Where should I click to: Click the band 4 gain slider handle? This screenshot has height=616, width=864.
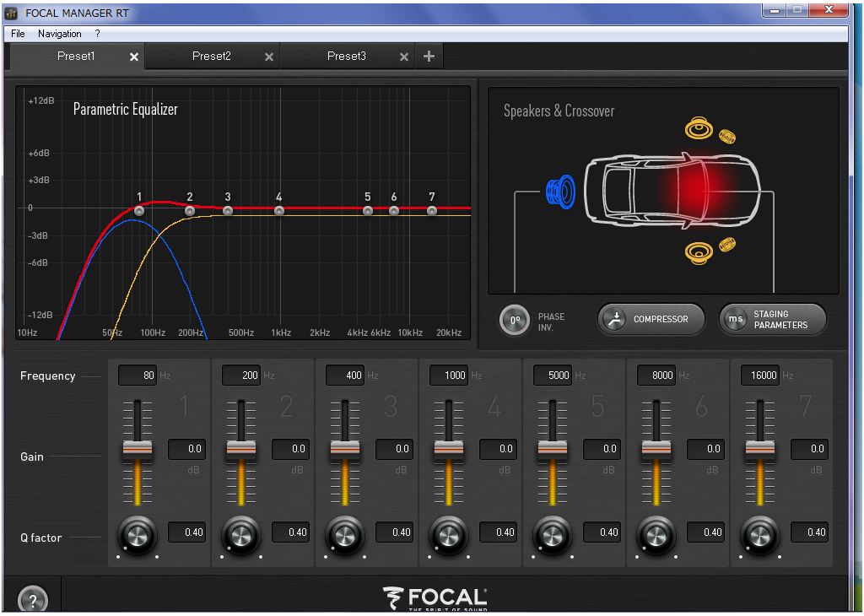[x=449, y=450]
